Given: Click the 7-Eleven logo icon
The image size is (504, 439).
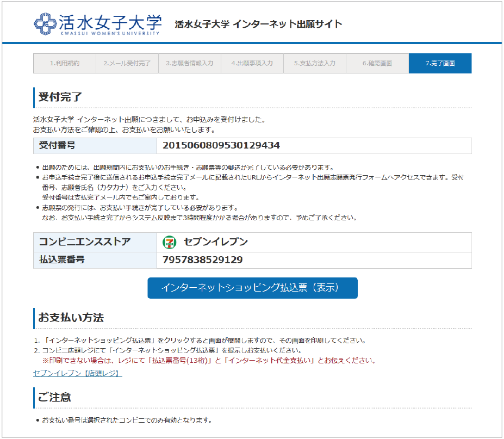Looking at the screenshot, I should tap(169, 242).
